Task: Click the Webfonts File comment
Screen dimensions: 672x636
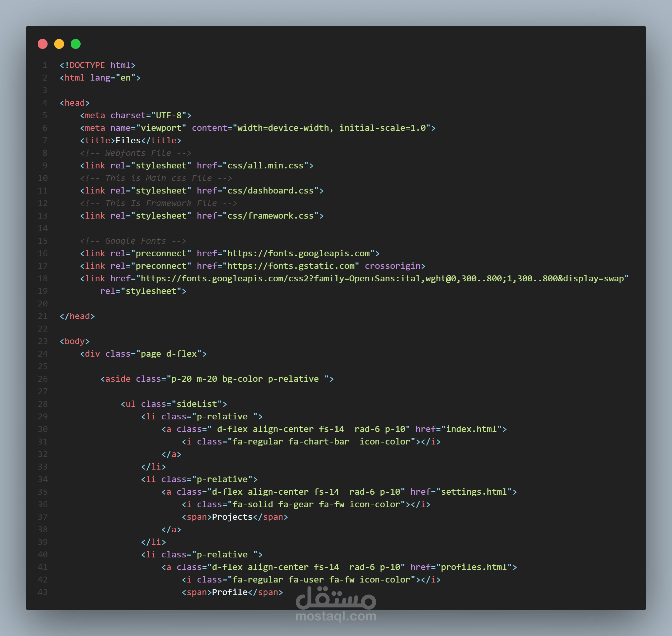Action: point(135,153)
